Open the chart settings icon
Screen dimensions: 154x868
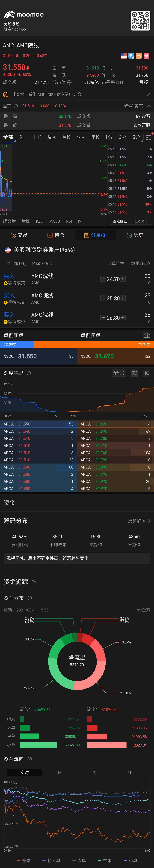pyautogui.click(x=149, y=137)
